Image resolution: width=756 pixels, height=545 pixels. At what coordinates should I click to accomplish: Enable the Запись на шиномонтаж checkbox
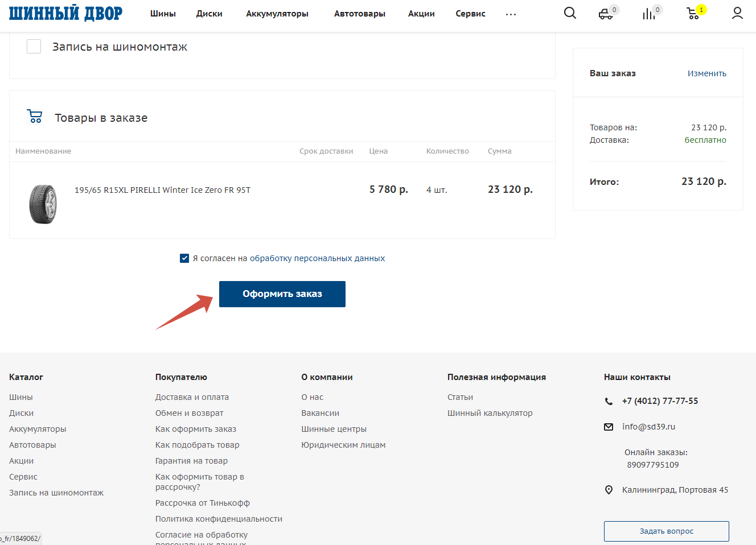pyautogui.click(x=34, y=47)
